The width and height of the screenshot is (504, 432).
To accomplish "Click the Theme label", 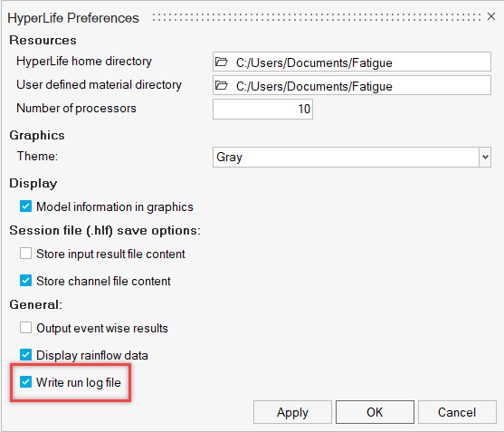I will (37, 156).
